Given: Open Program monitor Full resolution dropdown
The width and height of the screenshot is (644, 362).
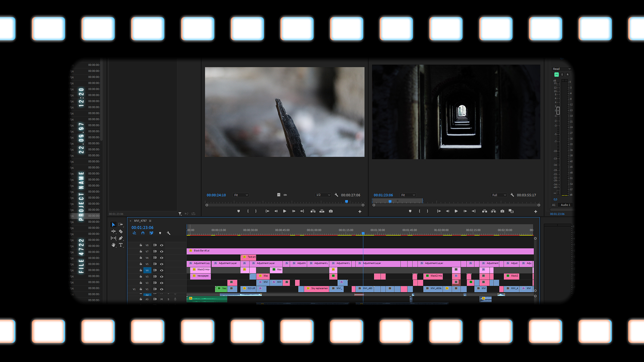Looking at the screenshot, I should point(499,195).
